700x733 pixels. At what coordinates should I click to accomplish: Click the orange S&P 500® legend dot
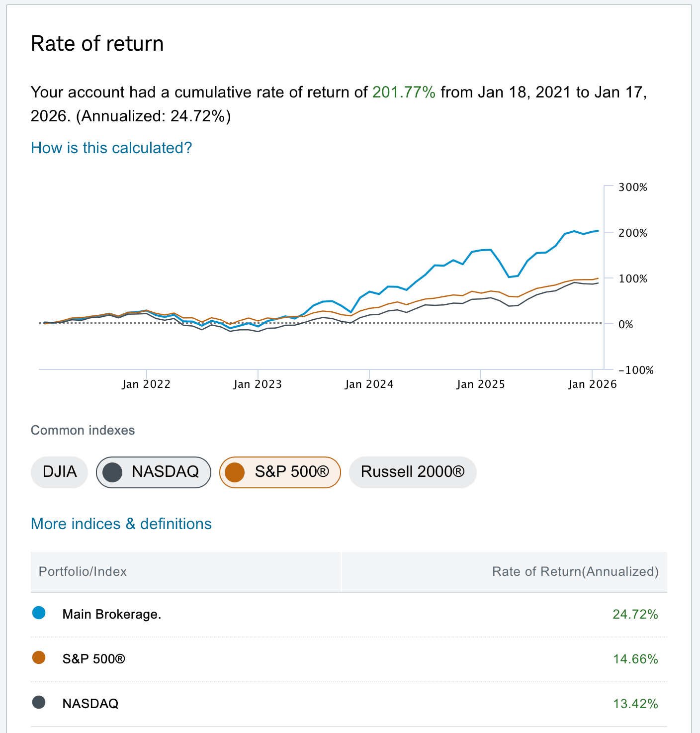pyautogui.click(x=39, y=658)
